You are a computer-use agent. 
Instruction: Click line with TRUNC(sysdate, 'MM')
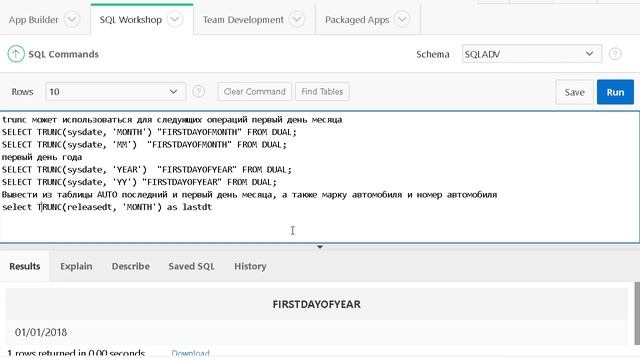(144, 144)
